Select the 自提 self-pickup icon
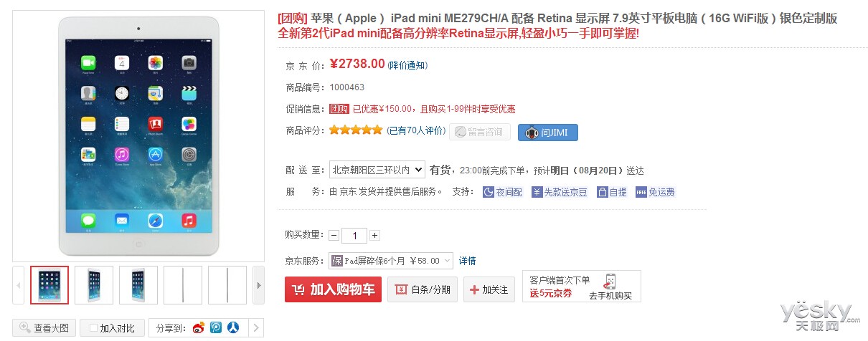This screenshot has width=868, height=341. (612, 192)
